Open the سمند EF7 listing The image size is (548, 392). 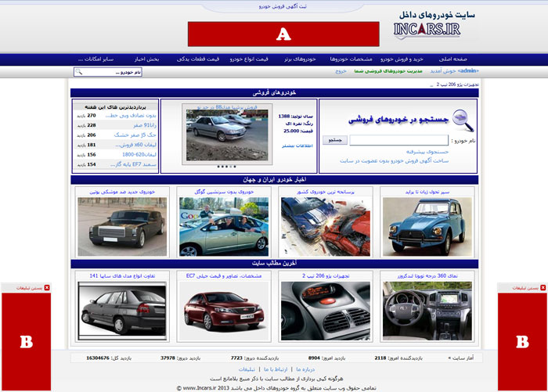(x=133, y=164)
